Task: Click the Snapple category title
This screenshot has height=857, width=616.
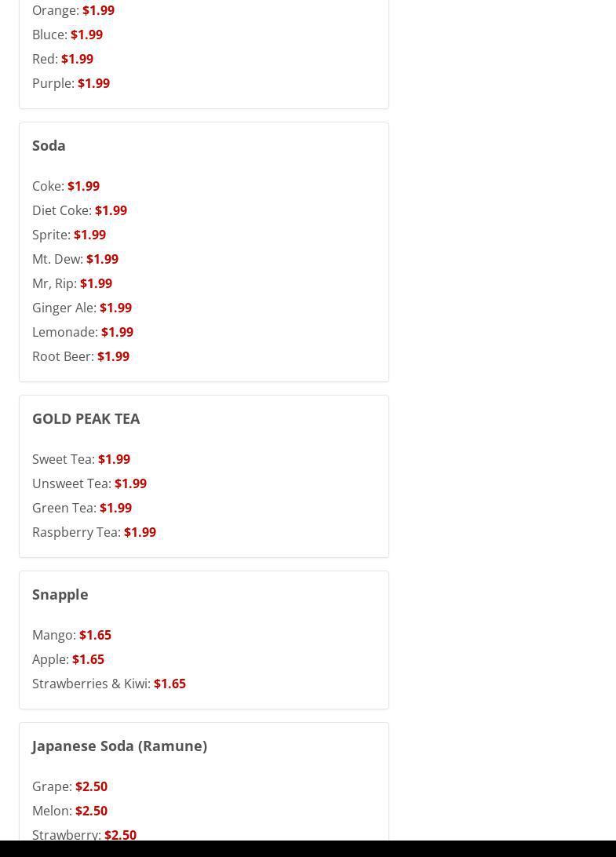Action: tap(60, 594)
